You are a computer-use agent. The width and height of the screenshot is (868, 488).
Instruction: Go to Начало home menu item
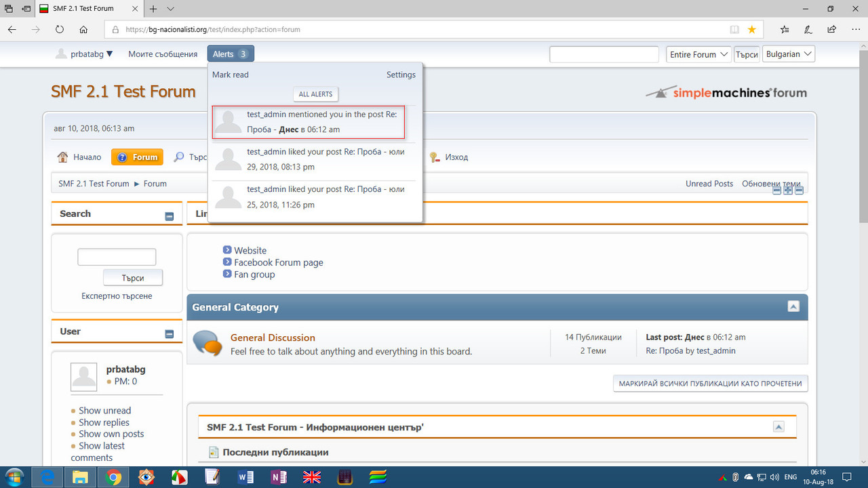click(79, 157)
